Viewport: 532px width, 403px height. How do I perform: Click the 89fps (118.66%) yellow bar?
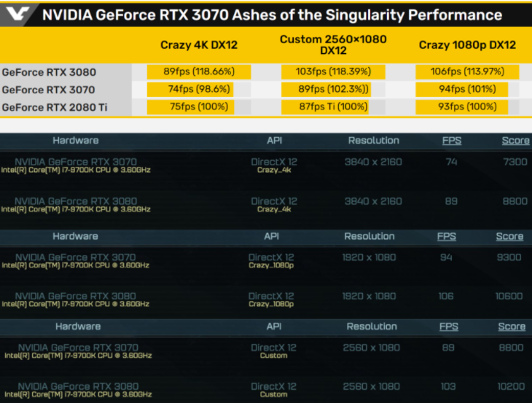[x=199, y=72]
